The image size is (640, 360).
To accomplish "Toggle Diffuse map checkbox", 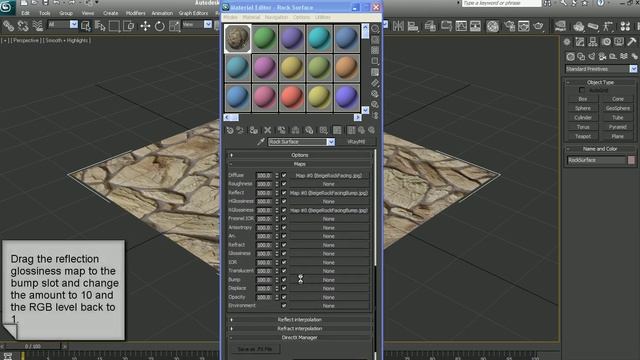I will [284, 175].
